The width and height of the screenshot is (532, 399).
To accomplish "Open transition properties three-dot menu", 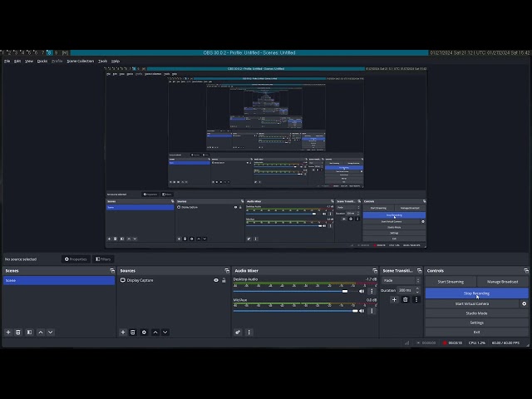I will point(416,299).
